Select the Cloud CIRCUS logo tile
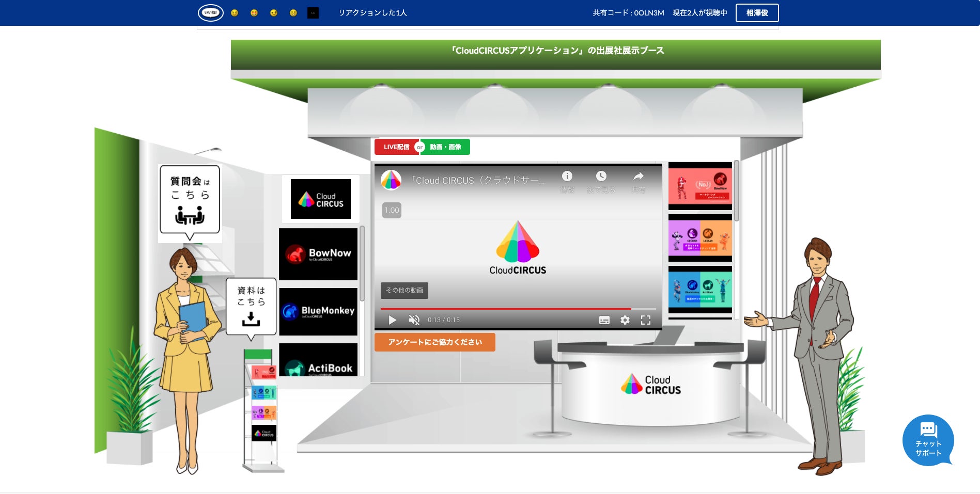The height and width of the screenshot is (494, 980). pos(320,199)
